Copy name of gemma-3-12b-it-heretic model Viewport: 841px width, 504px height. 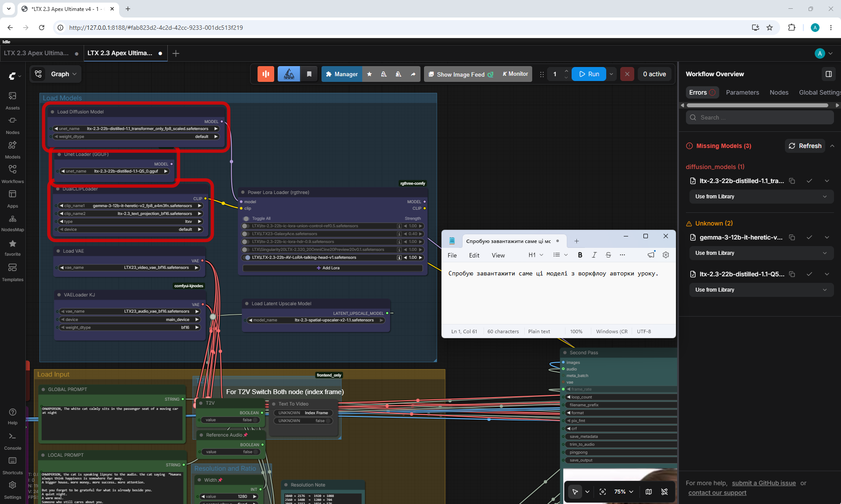click(x=792, y=237)
